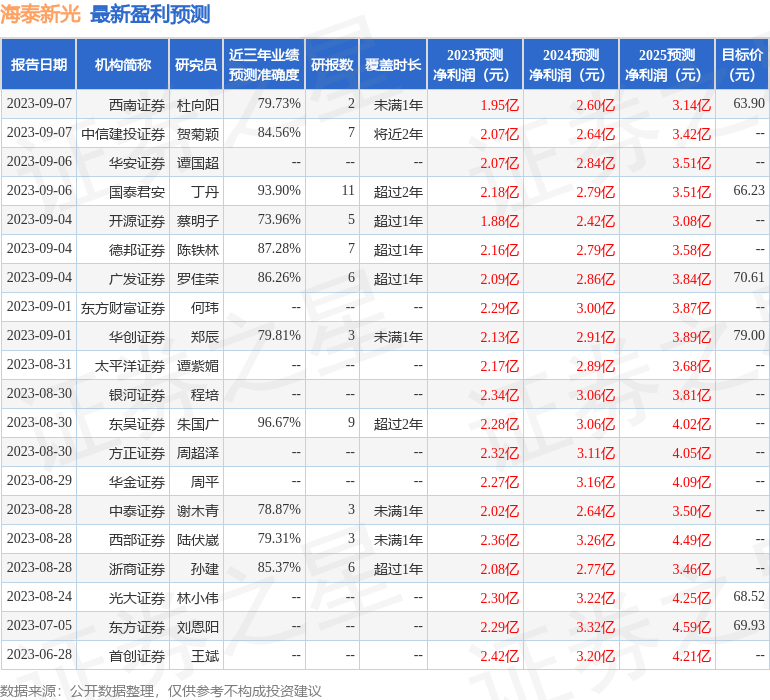Click the 数据来源 footer note
The width and height of the screenshot is (770, 700).
(x=161, y=691)
